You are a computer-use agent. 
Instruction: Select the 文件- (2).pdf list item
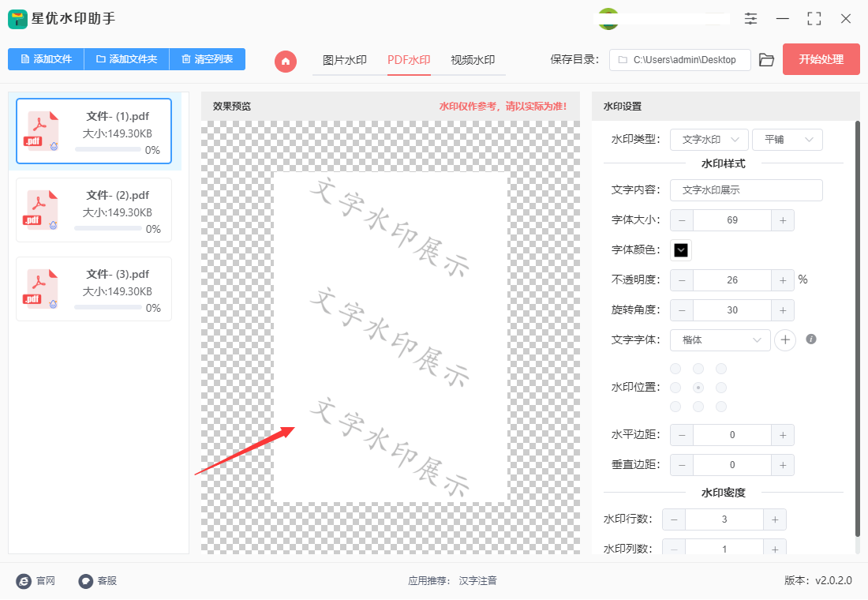[x=93, y=210]
